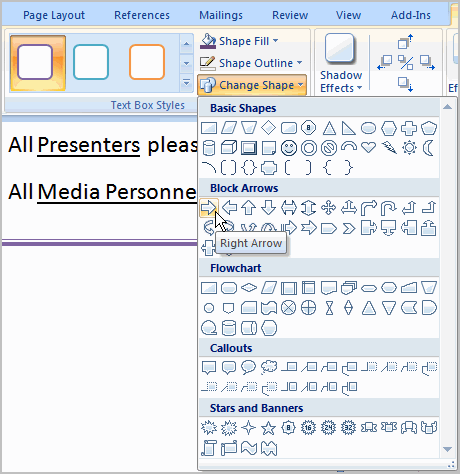460x474 pixels.
Task: Pick the Heart shape in Basic Shapes
Action: tap(369, 147)
